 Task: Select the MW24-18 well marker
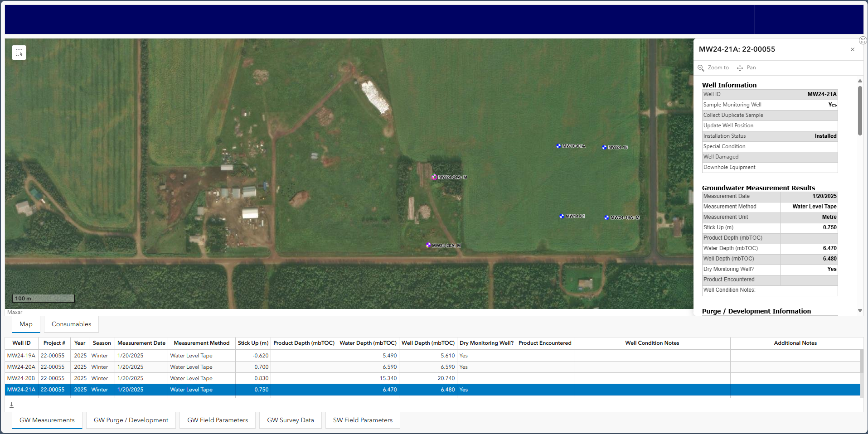[x=604, y=147]
